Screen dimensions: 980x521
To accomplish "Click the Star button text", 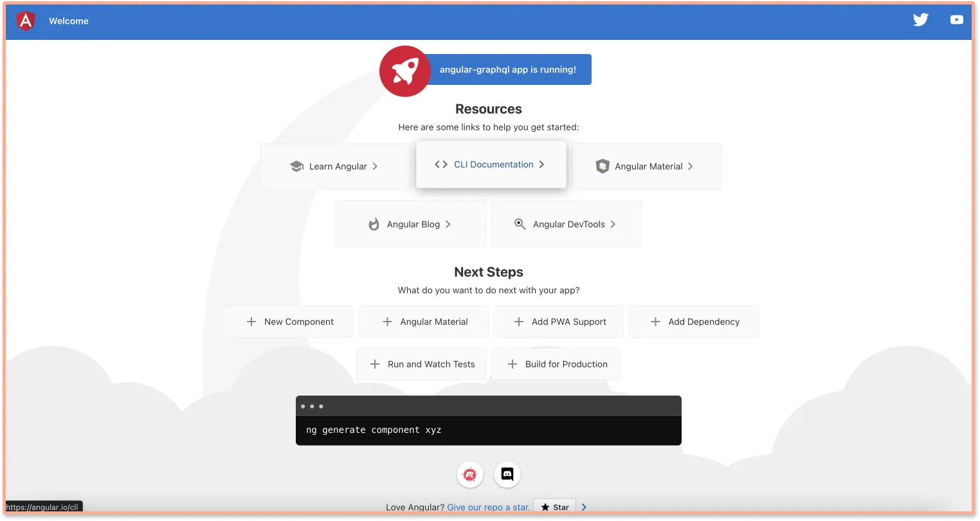I will pyautogui.click(x=561, y=507).
